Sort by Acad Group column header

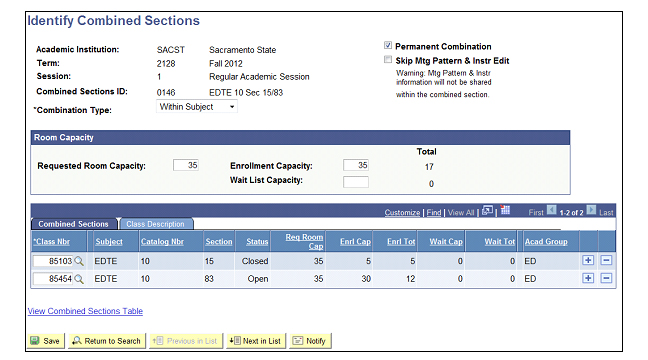[x=546, y=242]
